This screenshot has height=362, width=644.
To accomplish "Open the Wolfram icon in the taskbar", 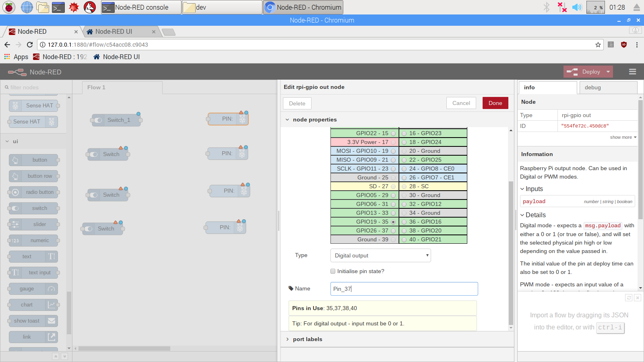I will pos(90,7).
